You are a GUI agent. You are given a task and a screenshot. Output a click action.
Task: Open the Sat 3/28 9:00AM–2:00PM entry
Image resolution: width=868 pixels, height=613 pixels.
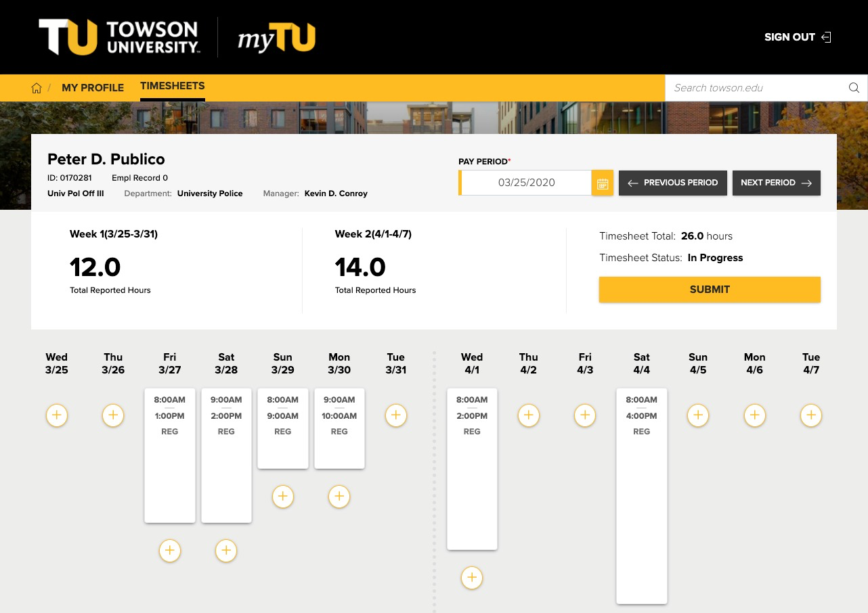click(x=226, y=455)
